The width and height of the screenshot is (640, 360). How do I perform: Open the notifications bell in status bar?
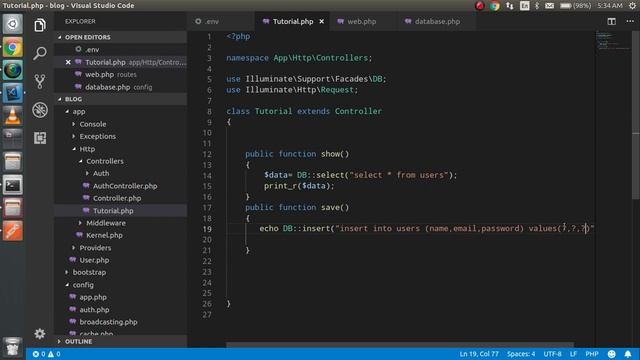[x=628, y=354]
